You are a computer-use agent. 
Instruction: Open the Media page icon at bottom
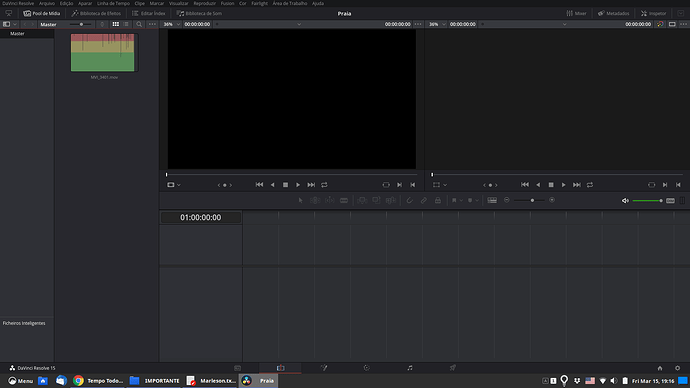click(238, 368)
